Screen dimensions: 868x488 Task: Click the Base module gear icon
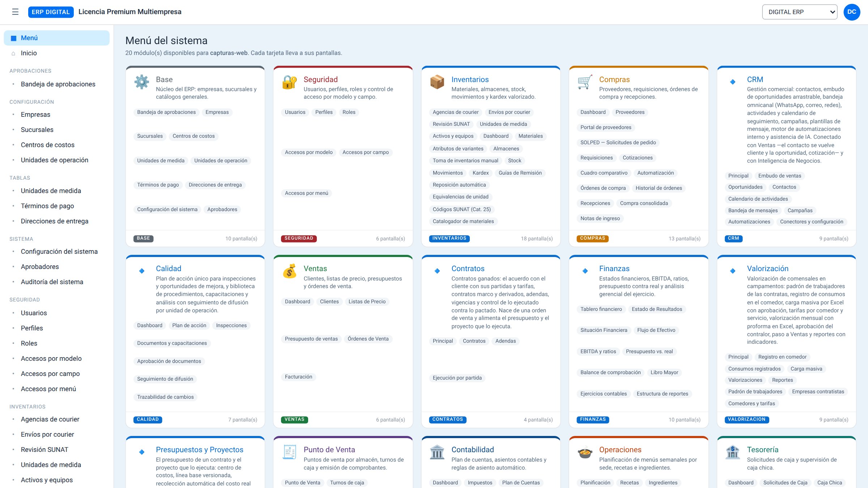(x=141, y=82)
